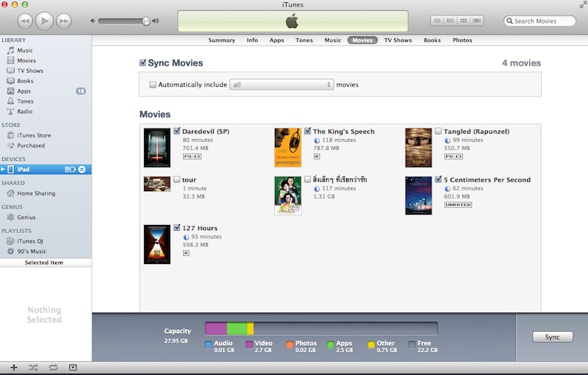
Task: Switch to the Music tab
Action: (x=333, y=40)
